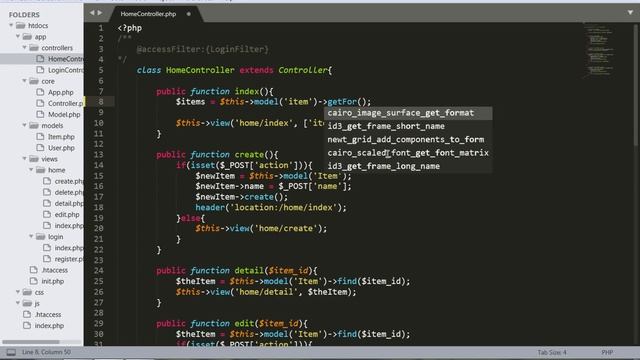The height and width of the screenshot is (360, 640).
Task: Open delete.php in home views
Action: 69,192
